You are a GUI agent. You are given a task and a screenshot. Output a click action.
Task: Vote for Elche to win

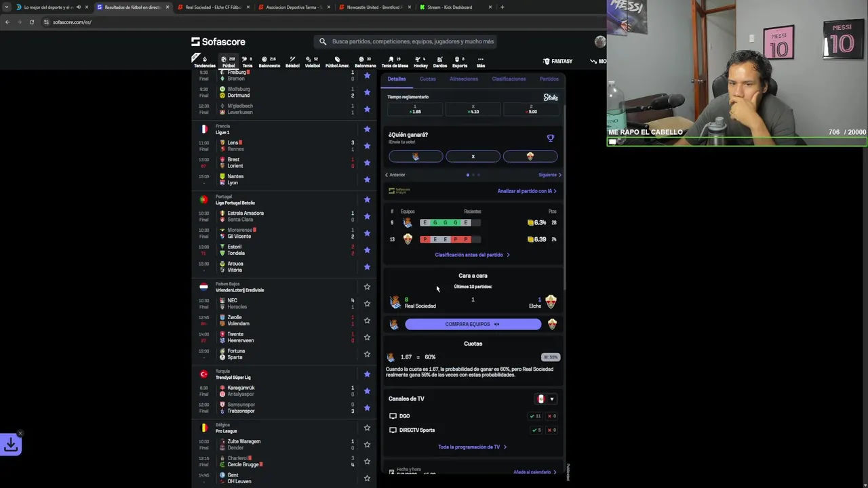tap(530, 157)
